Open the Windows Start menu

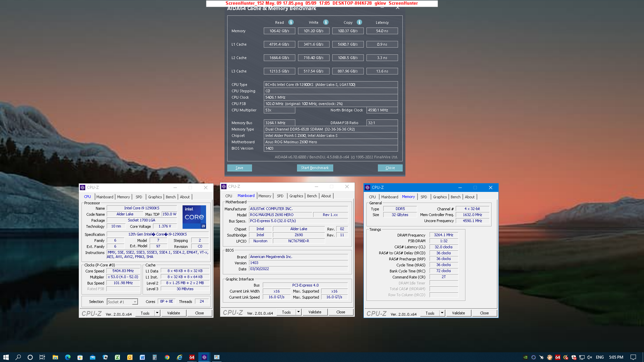pos(6,357)
